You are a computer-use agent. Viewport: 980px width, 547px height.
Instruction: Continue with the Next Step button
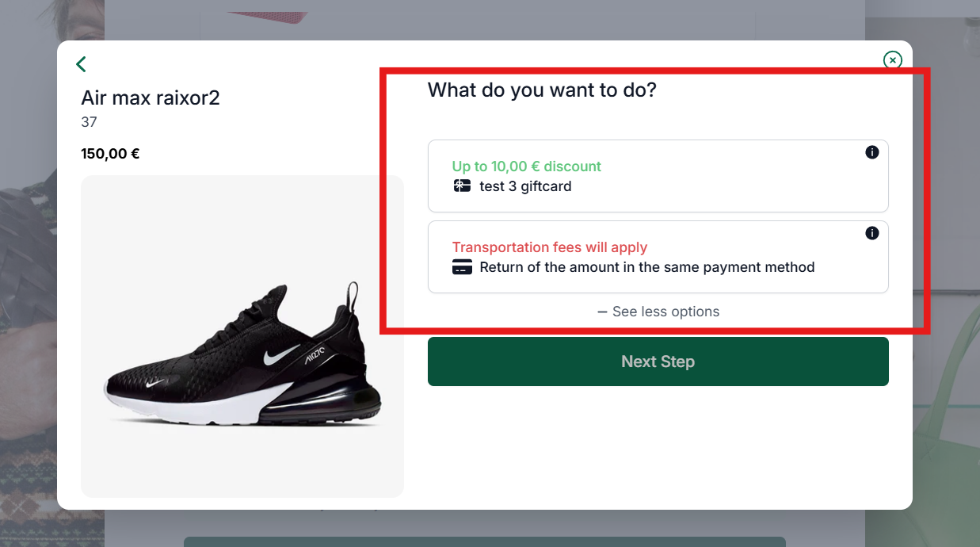coord(658,361)
